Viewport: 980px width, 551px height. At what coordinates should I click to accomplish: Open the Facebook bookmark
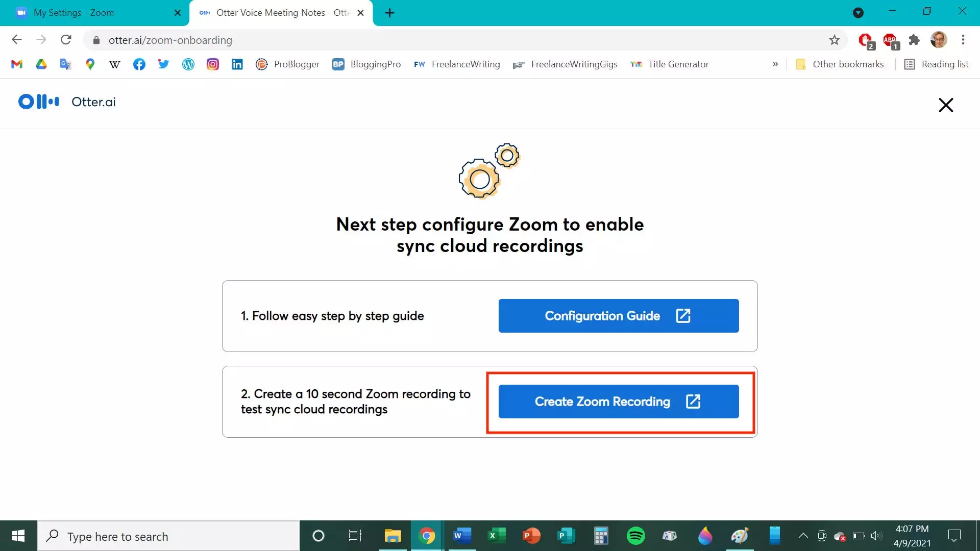click(x=139, y=64)
